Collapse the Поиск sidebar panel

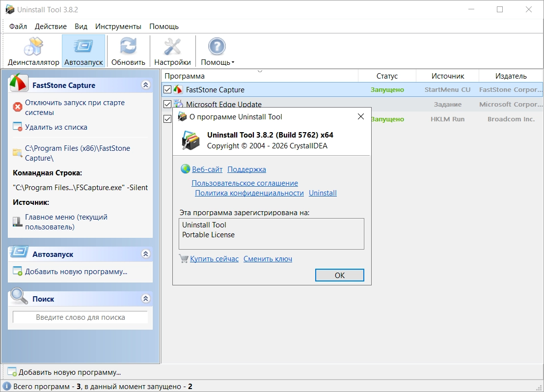click(146, 298)
